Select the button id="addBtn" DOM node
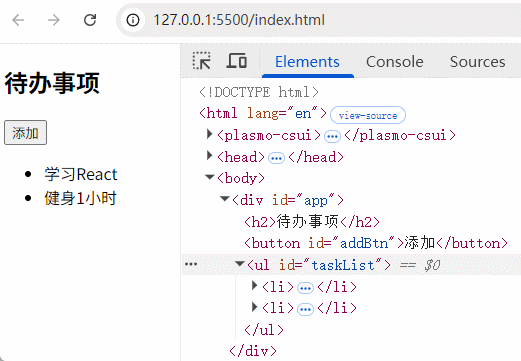 coord(376,243)
